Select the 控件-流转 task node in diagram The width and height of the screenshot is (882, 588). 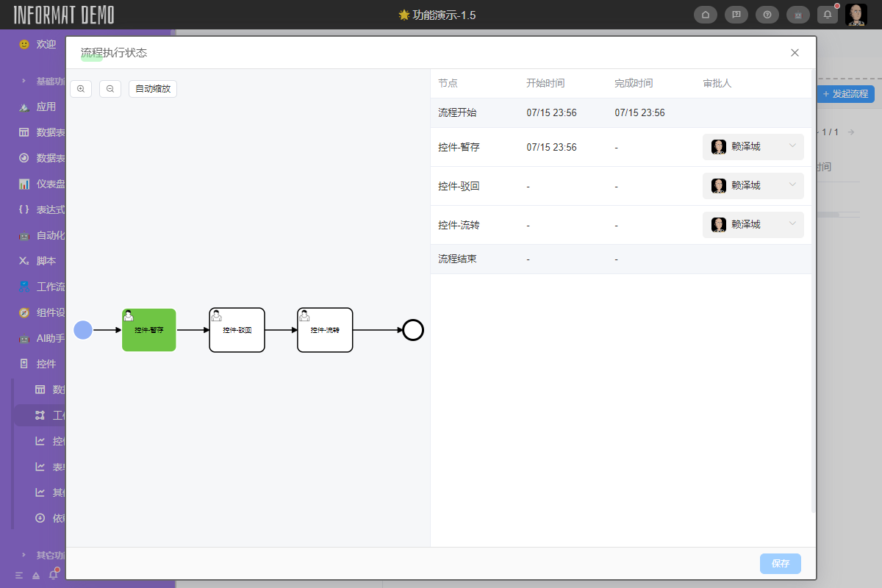[325, 330]
